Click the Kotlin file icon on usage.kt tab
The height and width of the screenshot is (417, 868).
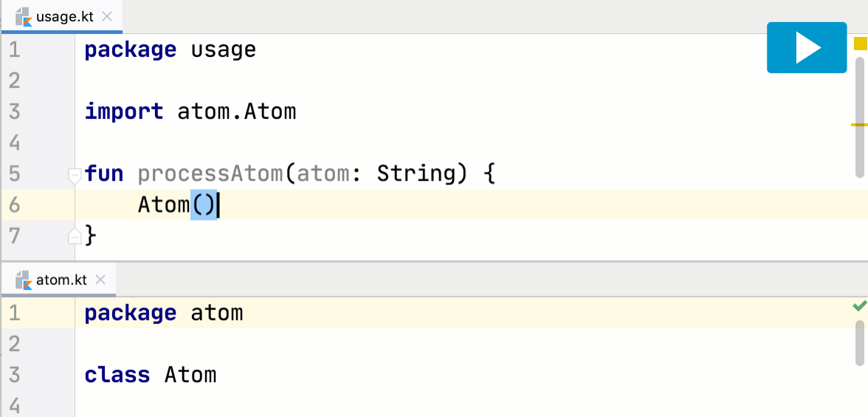(x=24, y=17)
